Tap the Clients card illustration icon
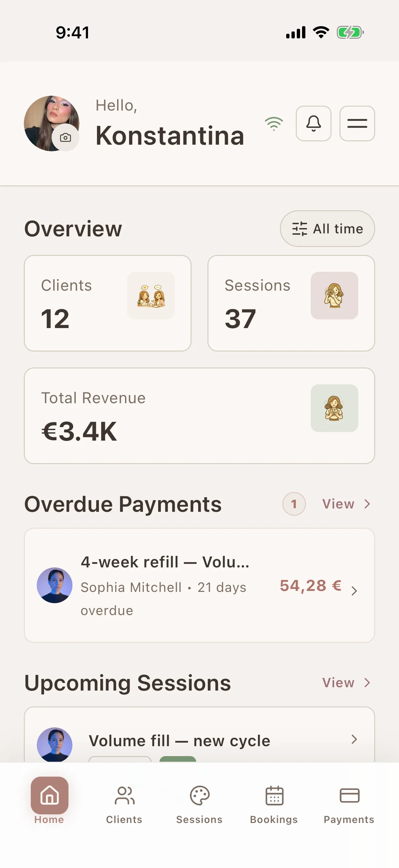399x868 pixels. (x=151, y=296)
